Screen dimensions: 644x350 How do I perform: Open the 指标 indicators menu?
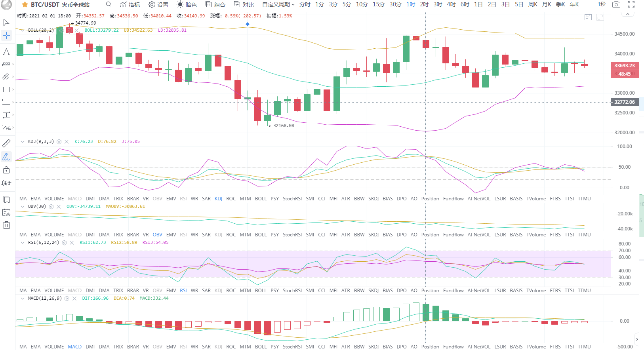click(130, 4)
